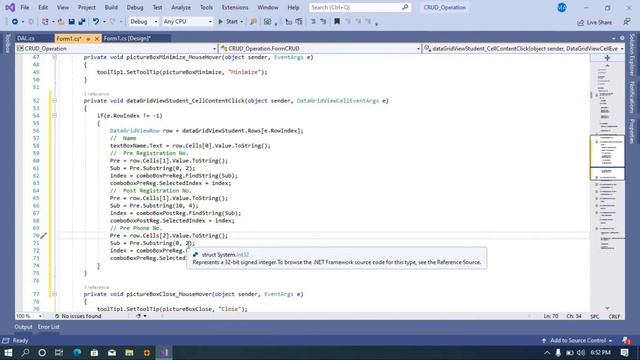Open Microsoft Store from the taskbar
The width and height of the screenshot is (640, 360).
[x=94, y=352]
